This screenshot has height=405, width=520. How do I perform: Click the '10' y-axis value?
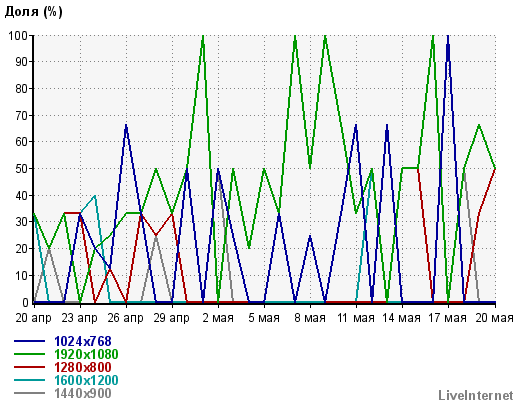pos(22,276)
